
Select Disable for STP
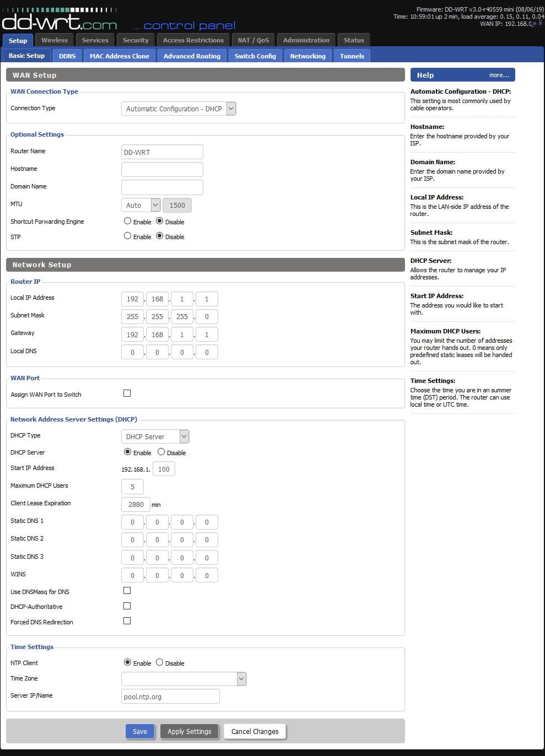[x=160, y=236]
